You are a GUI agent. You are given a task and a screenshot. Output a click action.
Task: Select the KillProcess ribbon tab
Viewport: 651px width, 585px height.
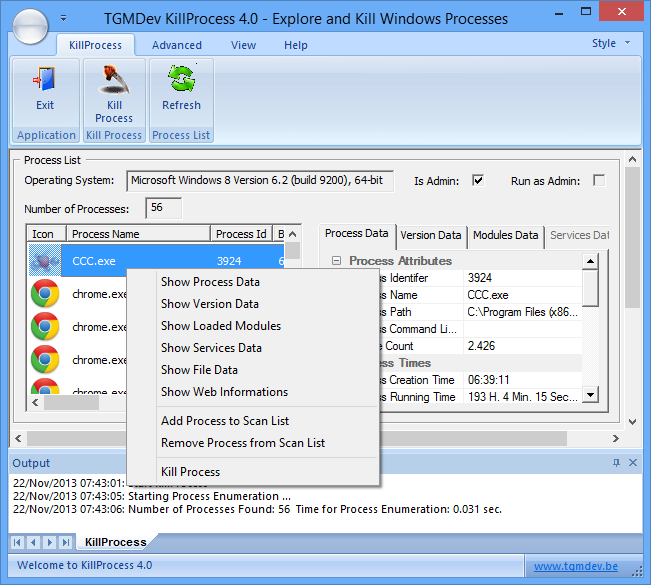click(x=95, y=45)
